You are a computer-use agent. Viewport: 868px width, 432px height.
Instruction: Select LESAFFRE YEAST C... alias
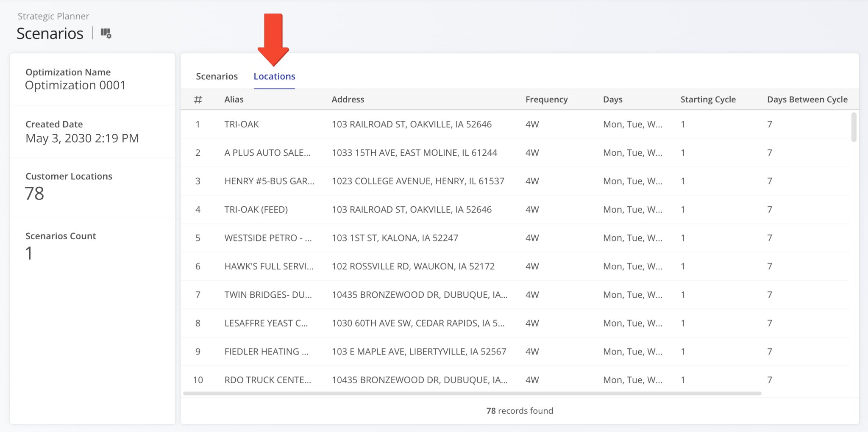coord(266,323)
